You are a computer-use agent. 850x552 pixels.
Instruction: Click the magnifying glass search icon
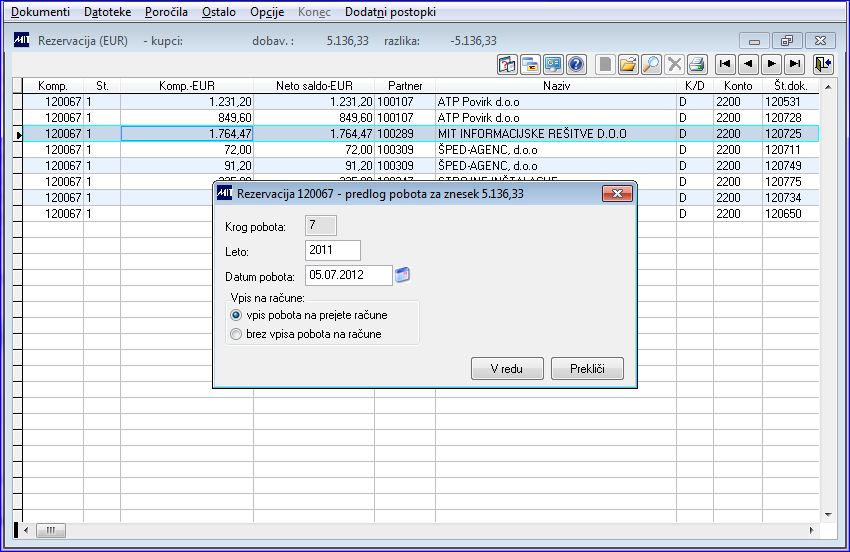coord(651,65)
